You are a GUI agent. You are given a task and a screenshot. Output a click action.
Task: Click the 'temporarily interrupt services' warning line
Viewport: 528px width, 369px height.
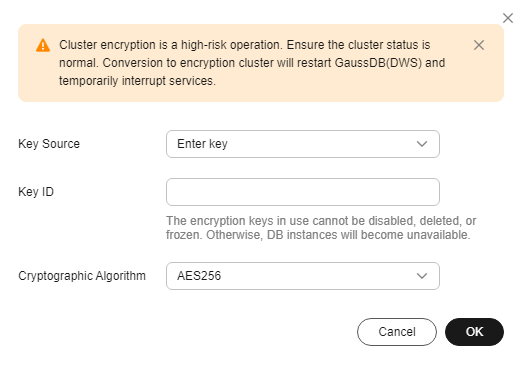[137, 81]
